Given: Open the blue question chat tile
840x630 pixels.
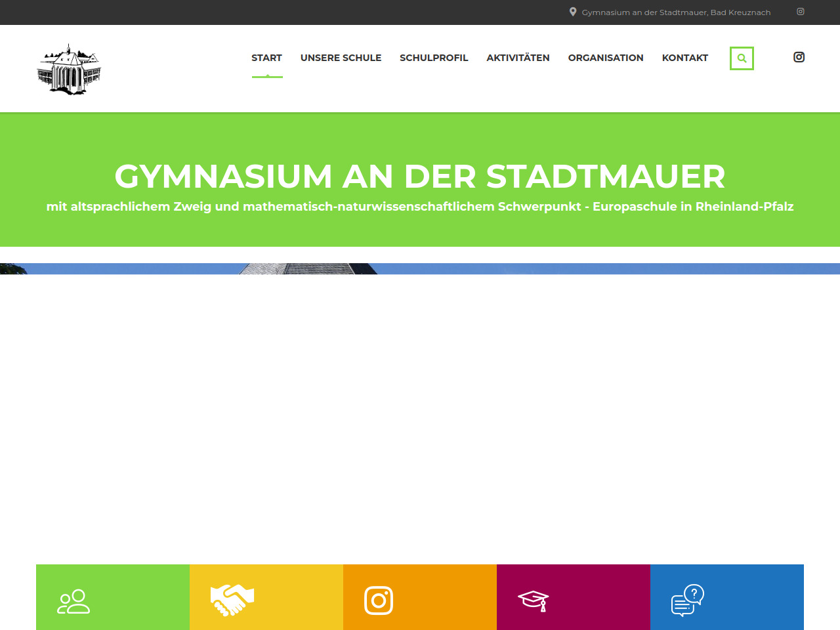Looking at the screenshot, I should (727, 597).
